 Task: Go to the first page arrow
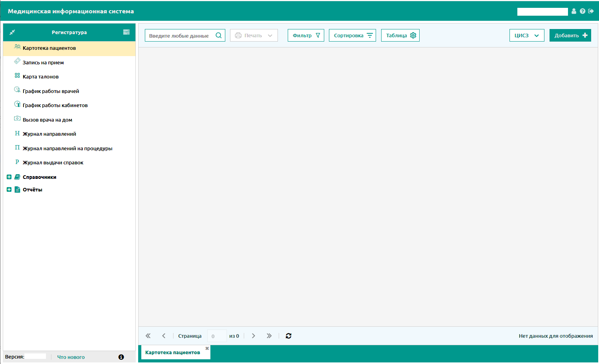pos(148,336)
